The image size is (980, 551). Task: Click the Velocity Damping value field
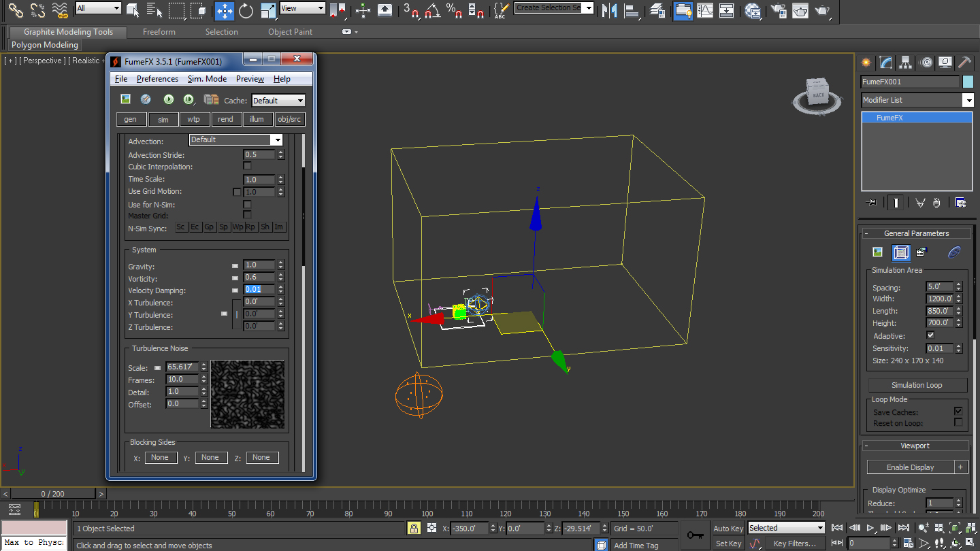259,290
